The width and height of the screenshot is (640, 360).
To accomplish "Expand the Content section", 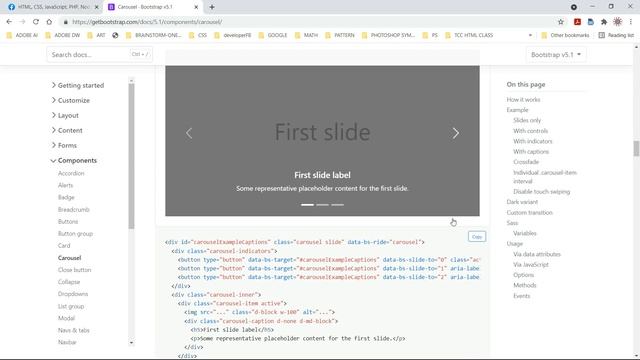I will click(67, 131).
